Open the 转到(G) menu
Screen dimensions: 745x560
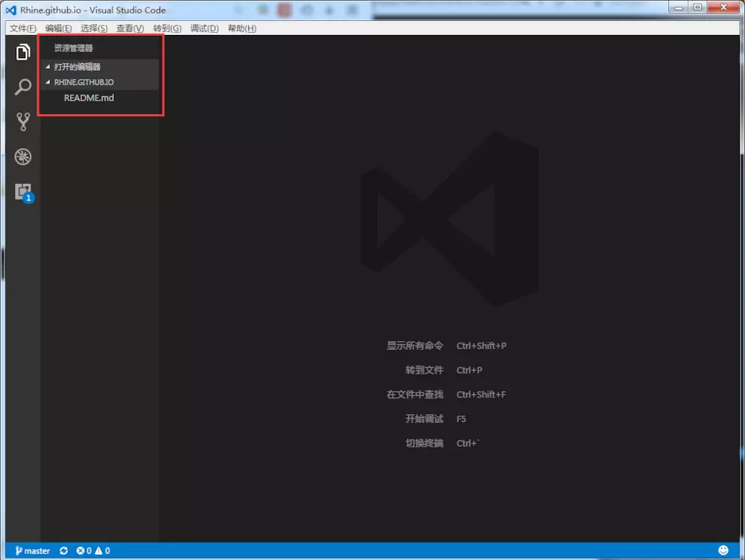click(x=167, y=28)
